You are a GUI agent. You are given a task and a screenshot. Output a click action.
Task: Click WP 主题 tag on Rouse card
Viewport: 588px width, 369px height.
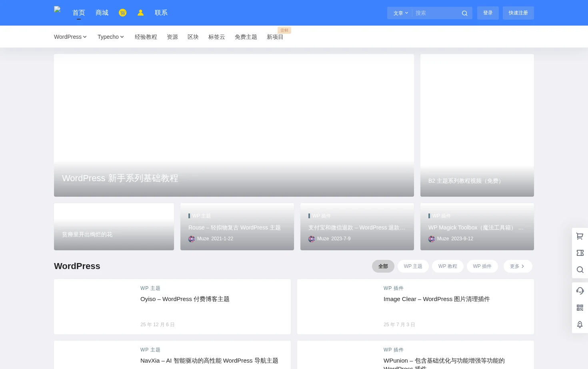click(x=202, y=216)
